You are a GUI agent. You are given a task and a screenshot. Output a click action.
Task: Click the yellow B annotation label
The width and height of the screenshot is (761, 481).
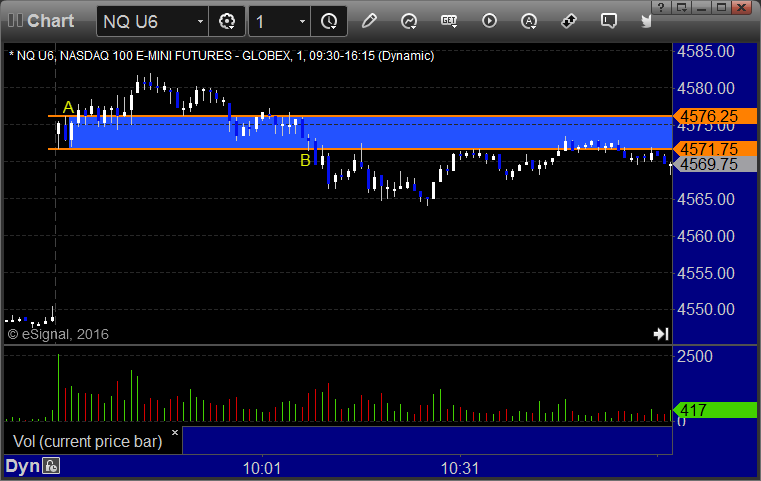coord(305,160)
